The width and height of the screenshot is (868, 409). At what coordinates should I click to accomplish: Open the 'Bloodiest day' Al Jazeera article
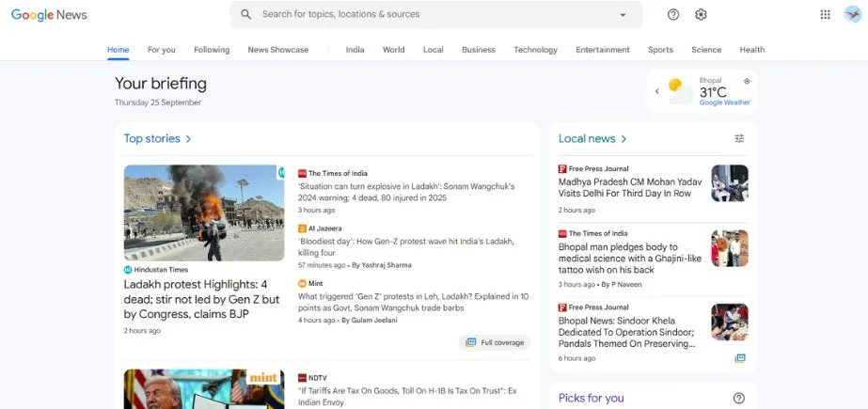tap(406, 247)
